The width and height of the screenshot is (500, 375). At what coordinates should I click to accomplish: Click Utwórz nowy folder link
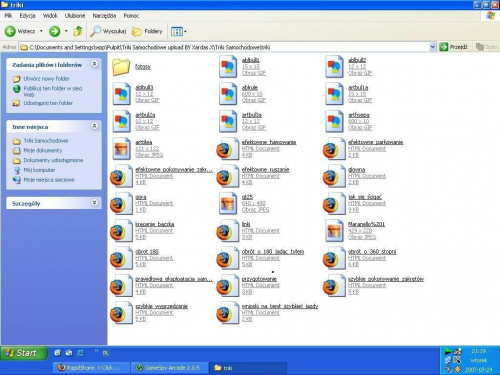pos(46,79)
